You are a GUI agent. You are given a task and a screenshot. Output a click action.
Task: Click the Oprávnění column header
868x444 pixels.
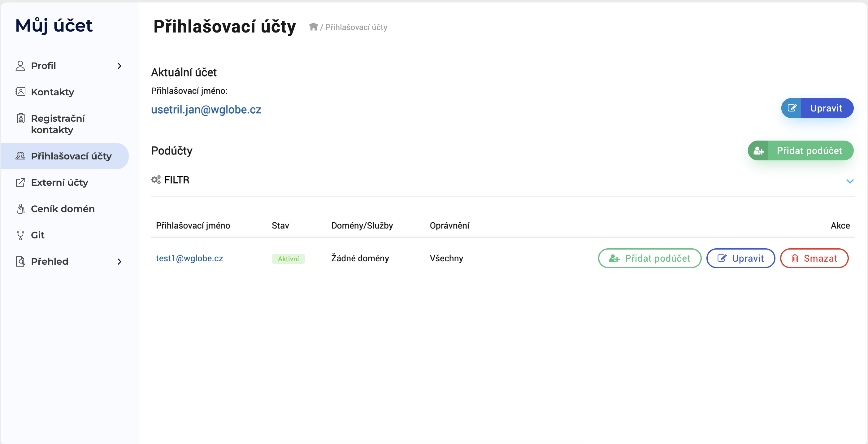point(449,225)
